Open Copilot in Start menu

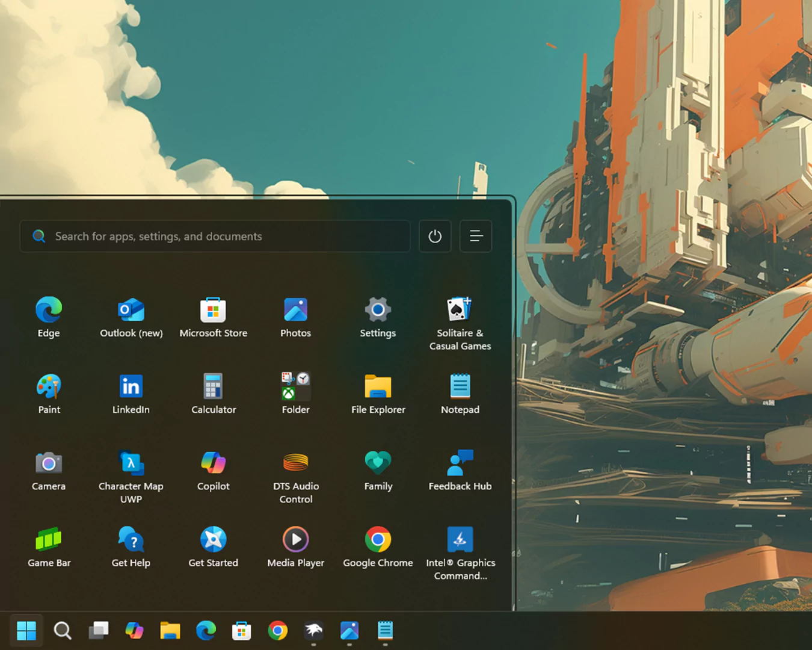pyautogui.click(x=213, y=471)
